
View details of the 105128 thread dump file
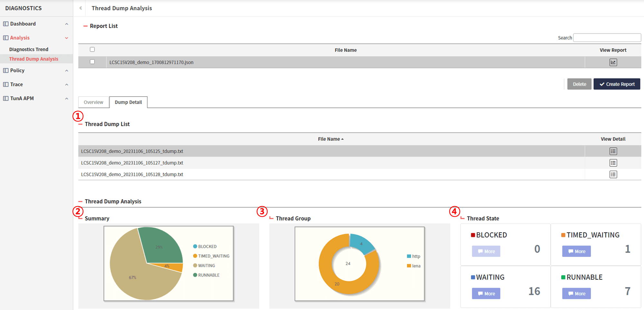coord(613,174)
